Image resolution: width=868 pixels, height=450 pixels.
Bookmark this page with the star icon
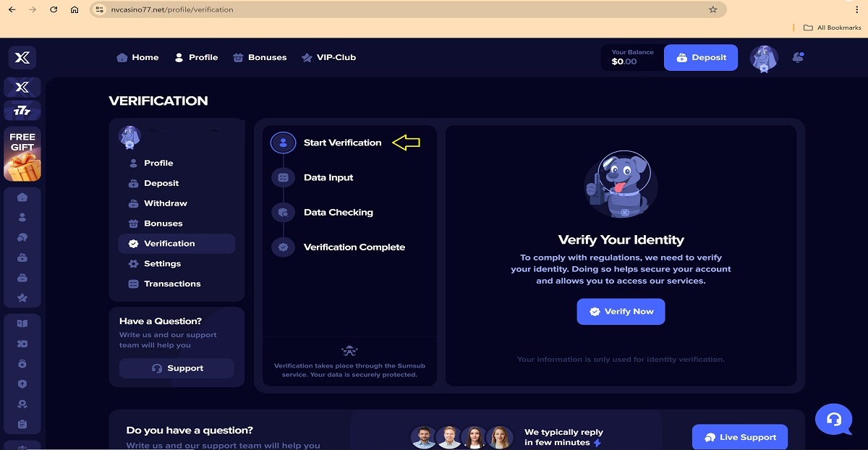712,10
